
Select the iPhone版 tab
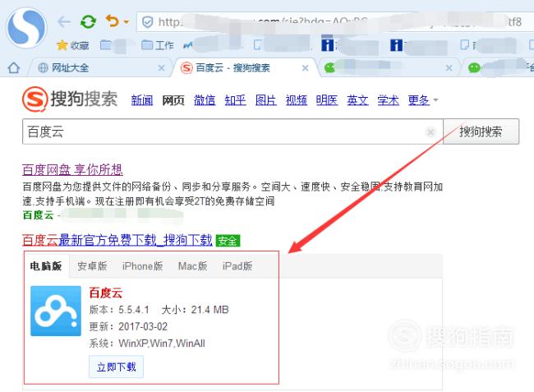[x=143, y=266]
